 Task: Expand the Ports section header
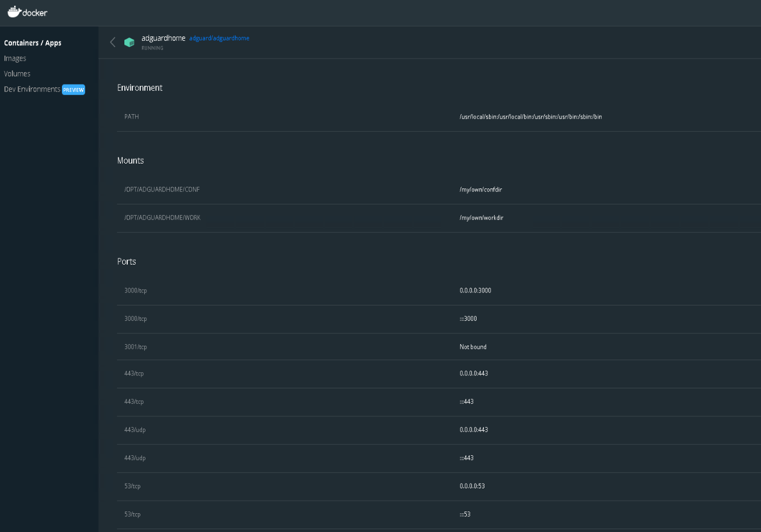pyautogui.click(x=126, y=261)
